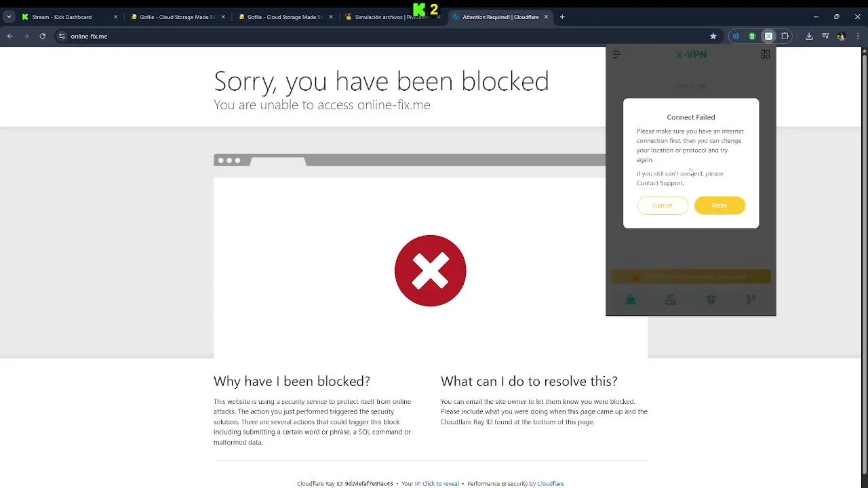
Task: Open the media controls toolbar icon
Action: (825, 36)
